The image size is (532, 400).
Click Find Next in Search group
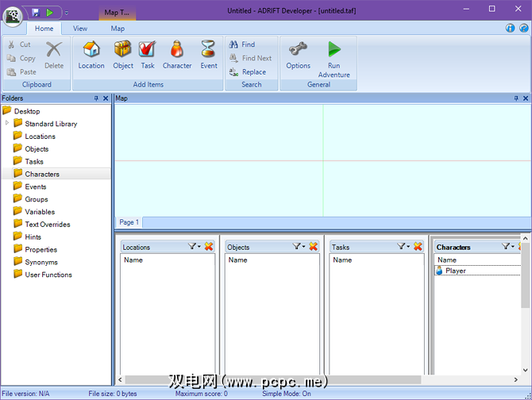point(250,58)
